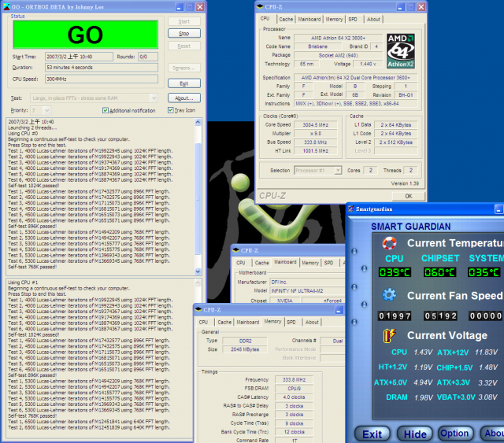Screen dimensions: 504x443
Task: Click the CPU temperature reading 039°C
Action: (395, 272)
